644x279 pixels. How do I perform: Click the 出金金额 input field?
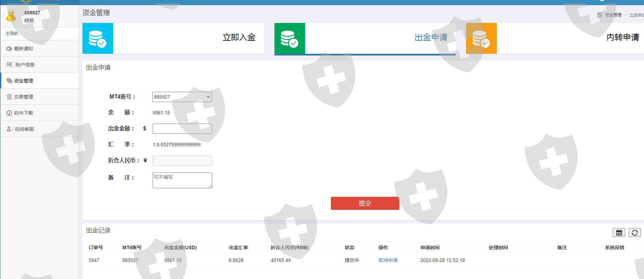coord(182,129)
